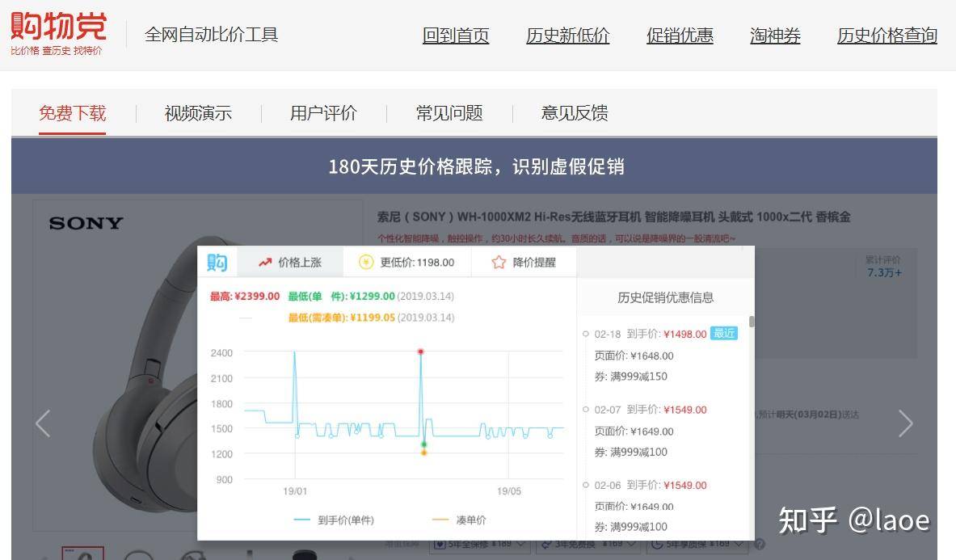Go to previous slide with left arrow
Screen dimensions: 956x560
[x=43, y=423]
